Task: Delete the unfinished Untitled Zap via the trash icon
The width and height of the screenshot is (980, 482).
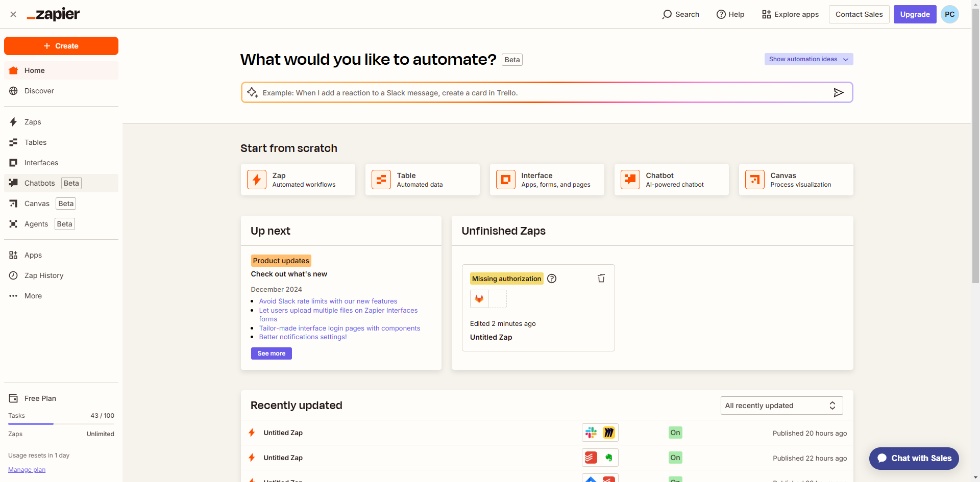Action: tap(601, 278)
